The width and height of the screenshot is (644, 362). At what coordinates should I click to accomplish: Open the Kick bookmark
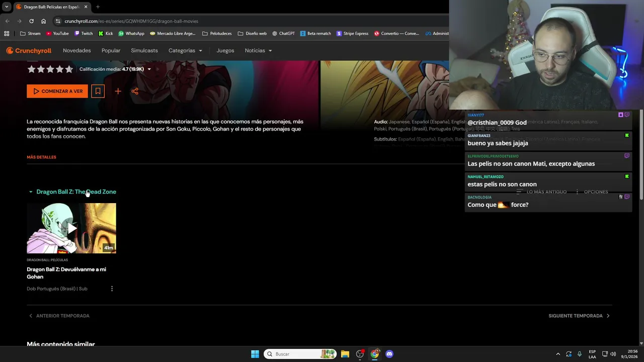(x=106, y=34)
